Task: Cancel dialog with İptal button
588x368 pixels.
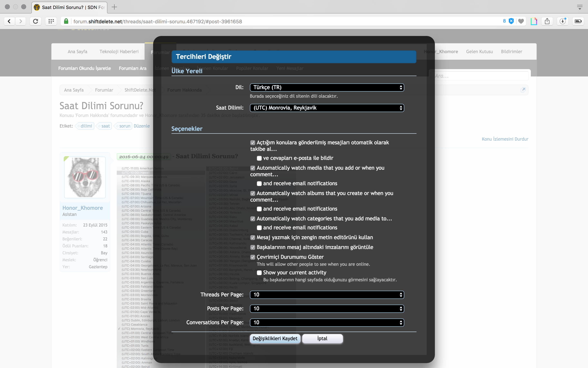Action: [322, 339]
